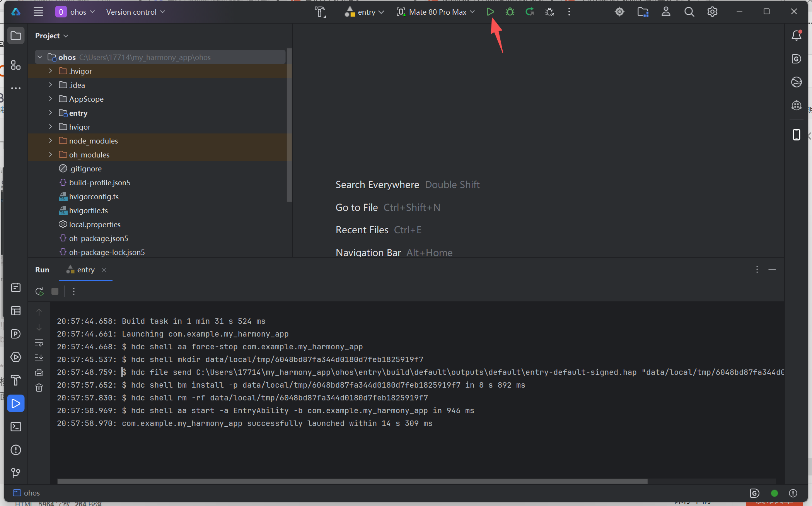Click the Rerun entry icon in the Run panel
812x506 pixels.
click(39, 291)
